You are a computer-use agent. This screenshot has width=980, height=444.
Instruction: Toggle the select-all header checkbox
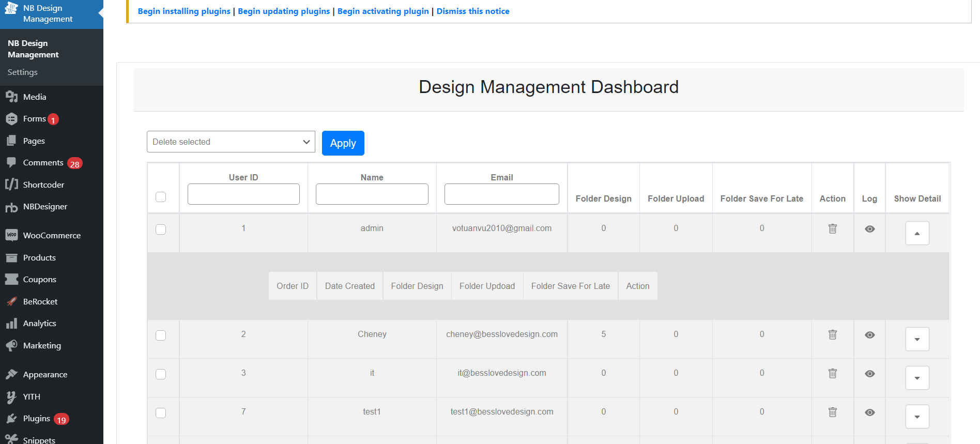coord(161,197)
